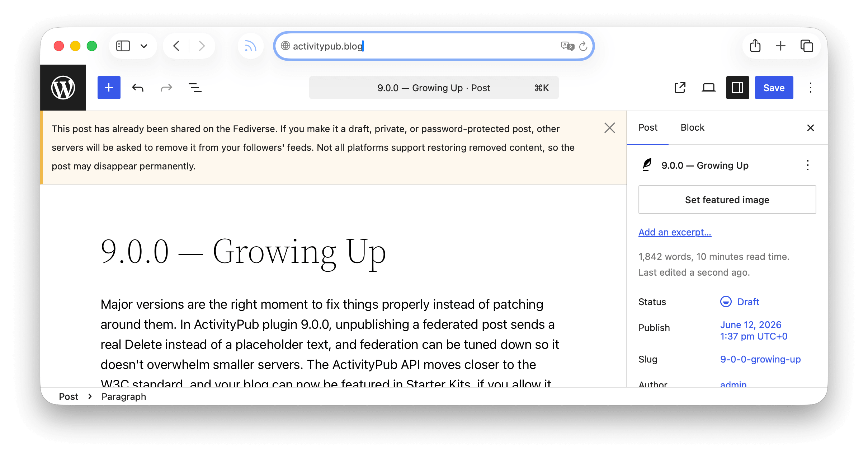Image resolution: width=868 pixels, height=458 pixels.
Task: Select Paragraph in the breadcrumb
Action: click(x=124, y=397)
